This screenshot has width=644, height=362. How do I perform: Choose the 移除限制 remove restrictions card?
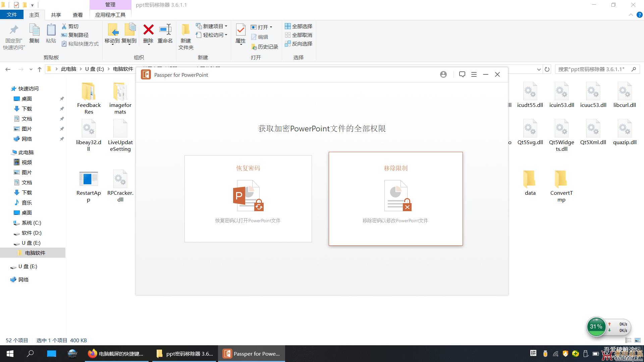(396, 199)
